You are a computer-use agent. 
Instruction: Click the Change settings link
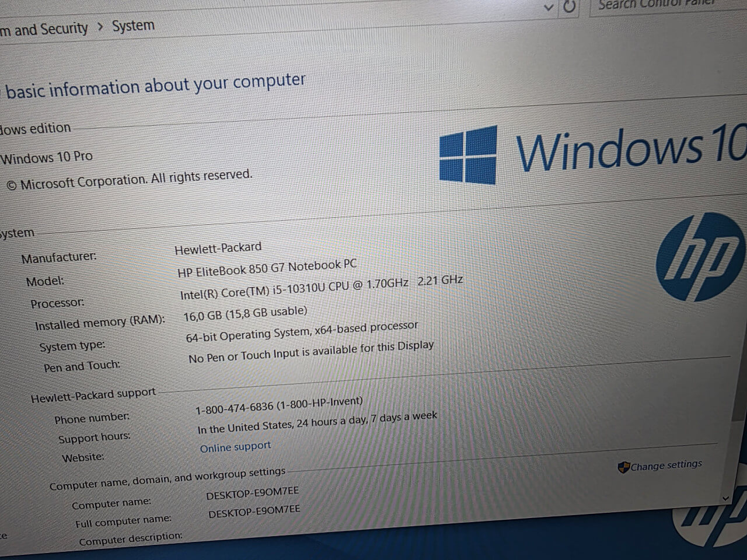click(666, 466)
